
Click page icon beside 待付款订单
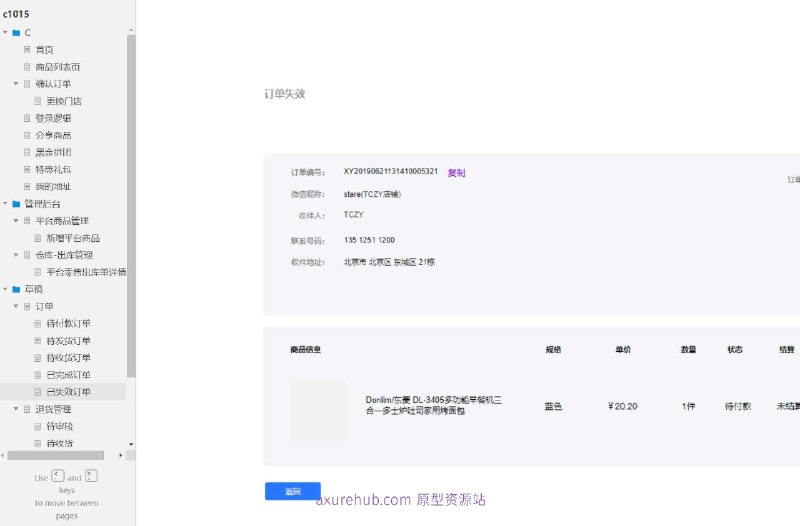coord(37,323)
